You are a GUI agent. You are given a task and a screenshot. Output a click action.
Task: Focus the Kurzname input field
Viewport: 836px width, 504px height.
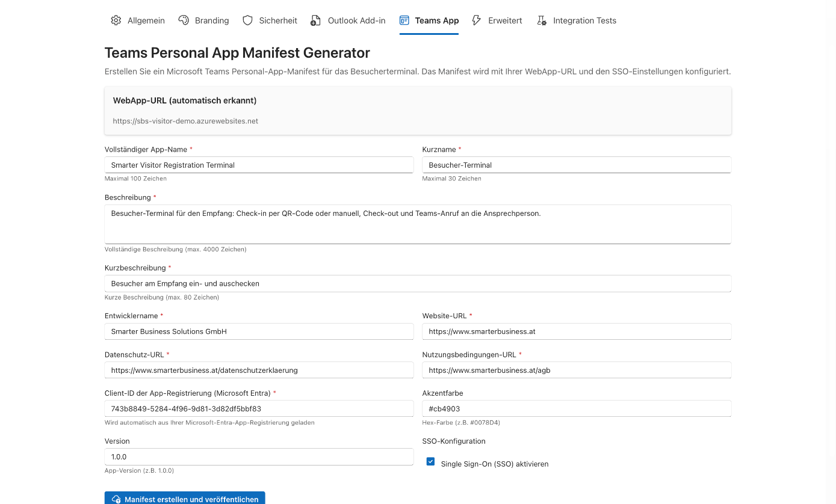pyautogui.click(x=577, y=165)
